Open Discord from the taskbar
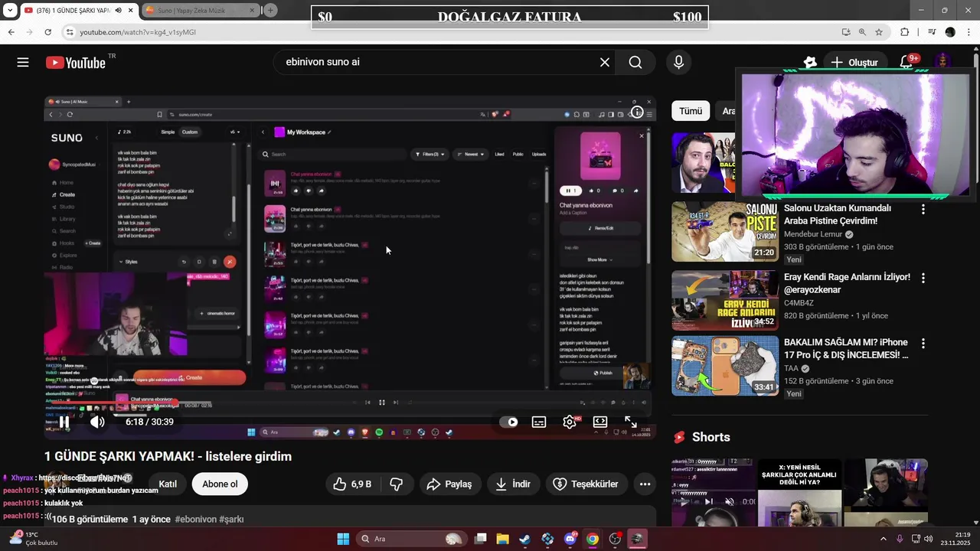 570,539
